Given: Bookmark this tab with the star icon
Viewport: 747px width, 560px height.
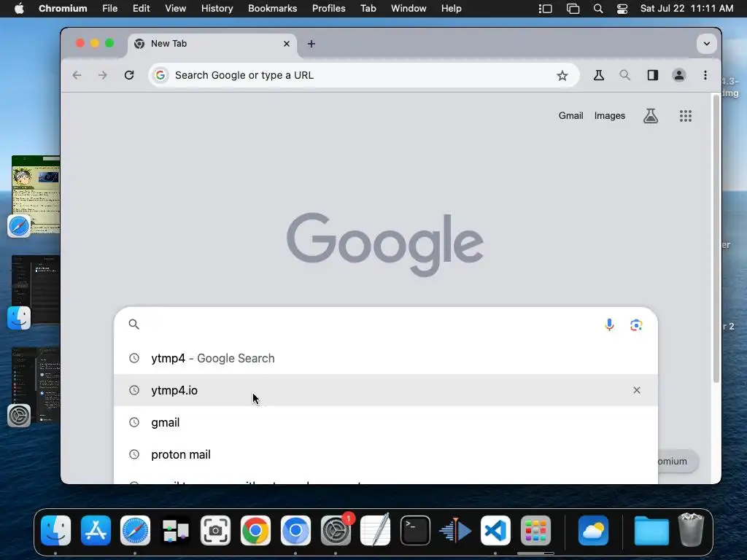Looking at the screenshot, I should pos(562,75).
